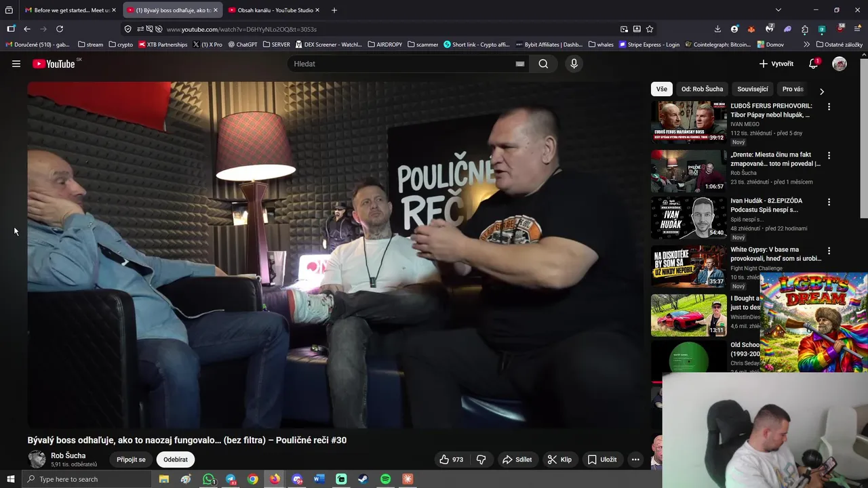The height and width of the screenshot is (488, 868).
Task: Open options for Ľuboš Ferus Prehovoril video
Action: (x=829, y=107)
